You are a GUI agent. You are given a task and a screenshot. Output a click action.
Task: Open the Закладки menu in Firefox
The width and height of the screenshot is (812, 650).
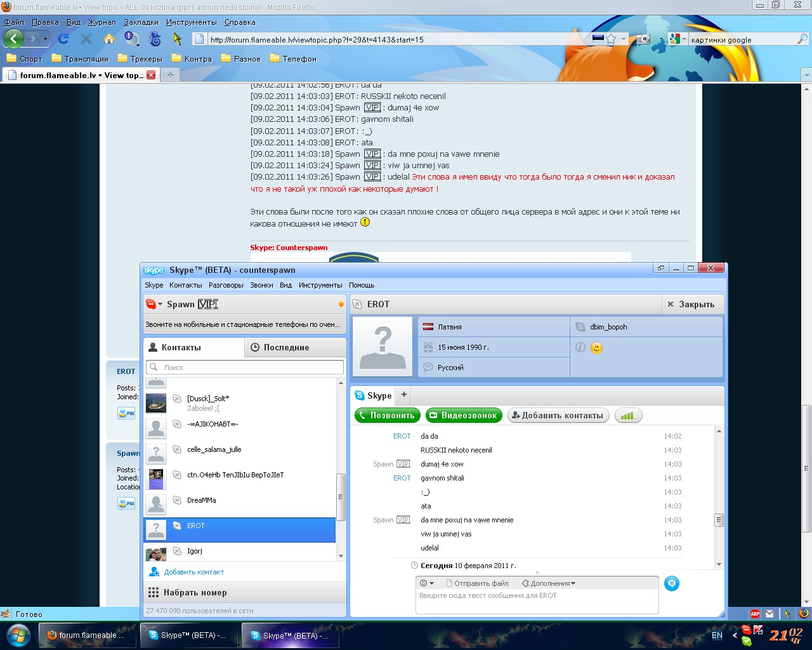tap(141, 22)
